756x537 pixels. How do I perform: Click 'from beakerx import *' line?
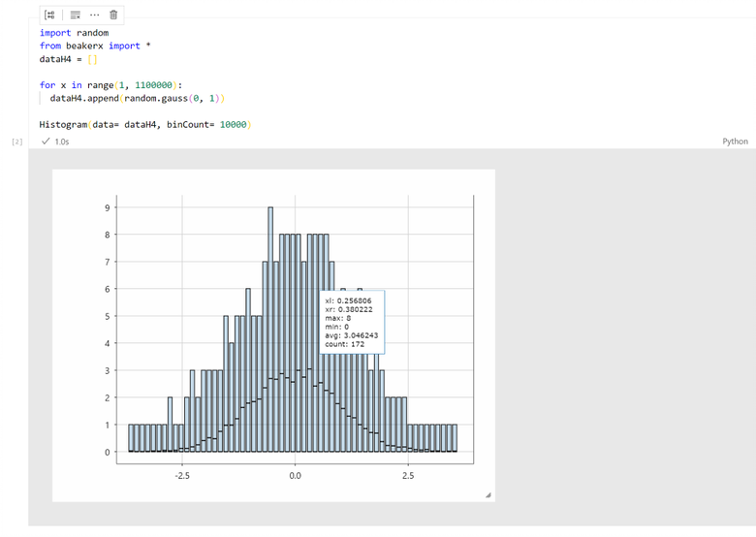click(x=95, y=46)
